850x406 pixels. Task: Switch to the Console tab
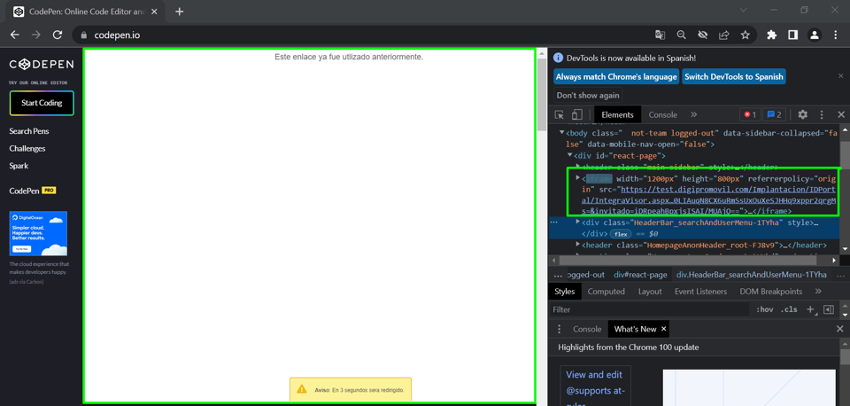662,115
